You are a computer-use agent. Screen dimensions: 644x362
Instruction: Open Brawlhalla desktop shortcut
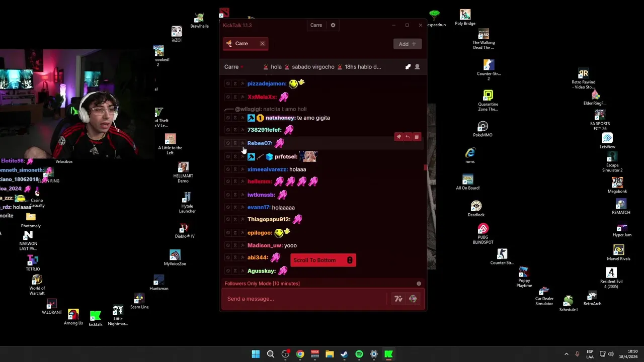(200, 21)
